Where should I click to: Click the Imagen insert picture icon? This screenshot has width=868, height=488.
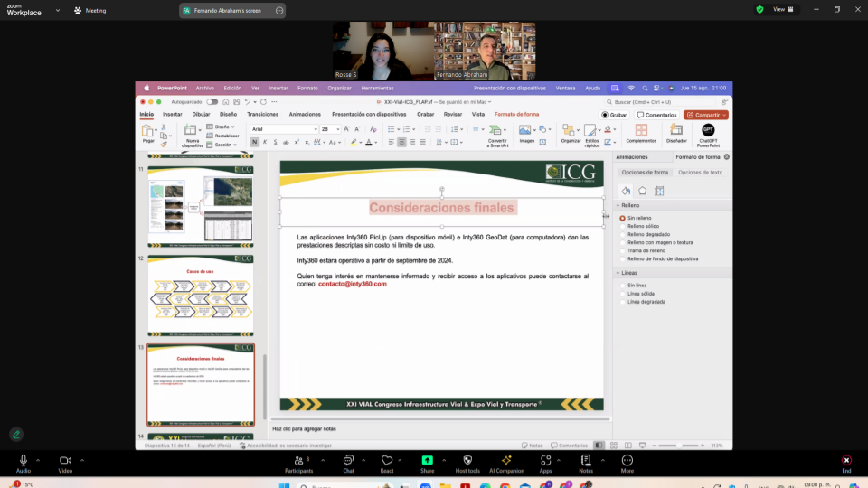coord(524,130)
